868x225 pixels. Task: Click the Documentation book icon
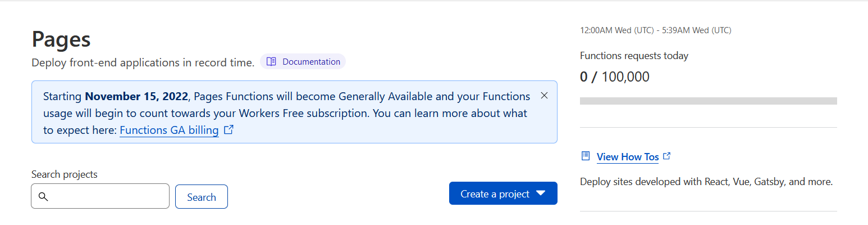click(271, 62)
